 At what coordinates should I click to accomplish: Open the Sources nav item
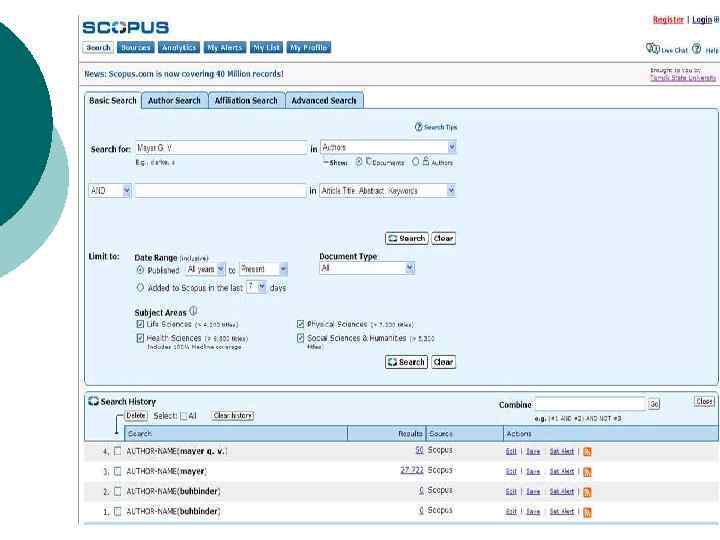click(135, 47)
